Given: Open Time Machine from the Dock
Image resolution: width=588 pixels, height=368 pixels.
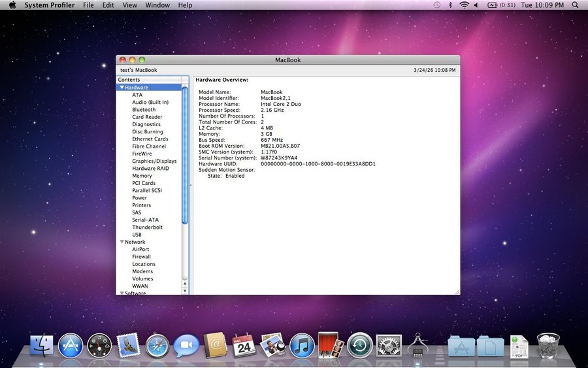Looking at the screenshot, I should (359, 345).
